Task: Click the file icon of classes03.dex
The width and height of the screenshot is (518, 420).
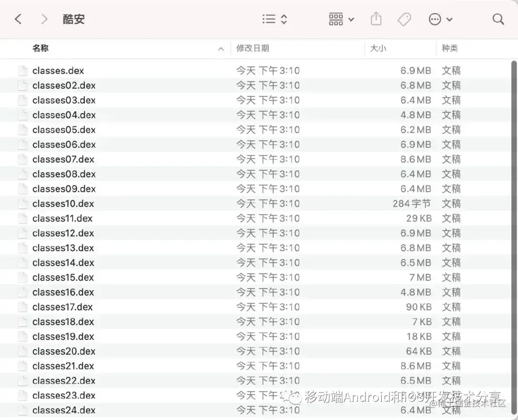Action: point(23,100)
